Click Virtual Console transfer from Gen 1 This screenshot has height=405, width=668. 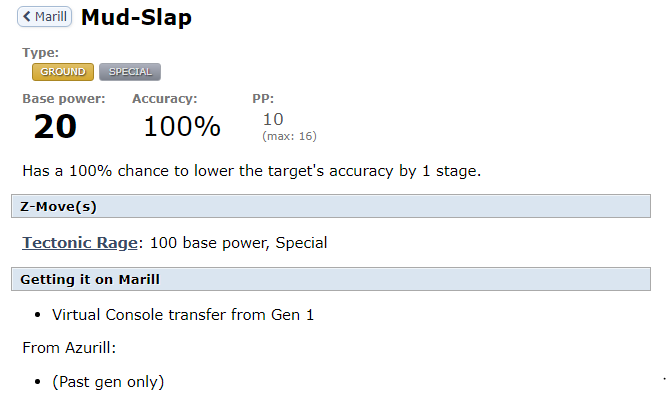click(x=183, y=315)
